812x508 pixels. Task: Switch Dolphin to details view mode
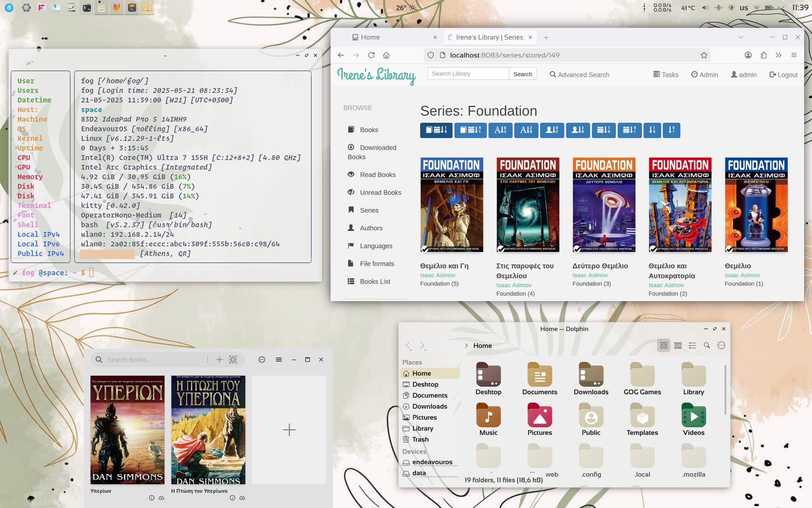[692, 345]
